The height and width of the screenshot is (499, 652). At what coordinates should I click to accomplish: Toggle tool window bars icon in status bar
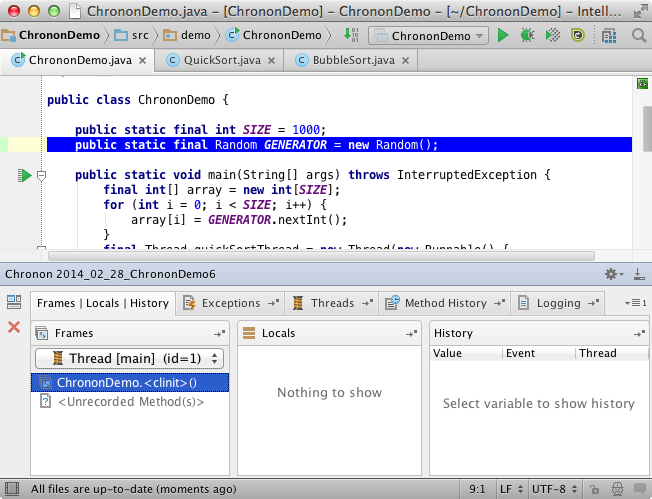pyautogui.click(x=12, y=489)
